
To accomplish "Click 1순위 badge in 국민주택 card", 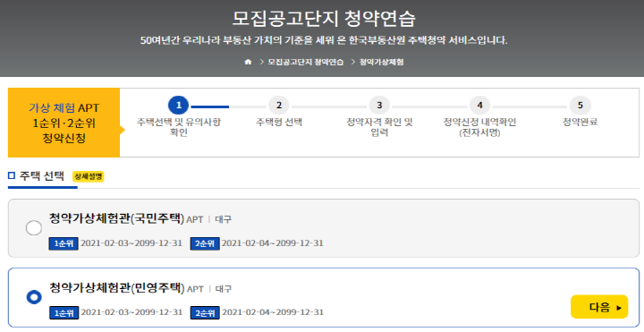I will 64,243.
